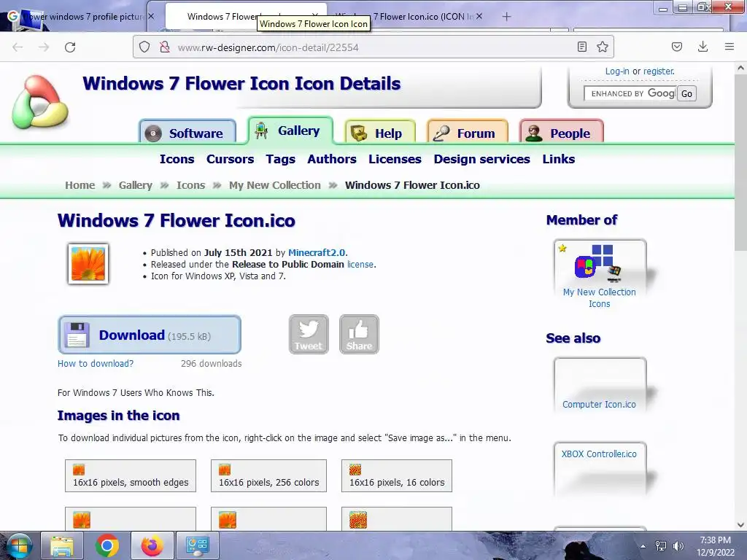Click the flower icon preview thumbnail
This screenshot has height=560, width=747.
[88, 264]
